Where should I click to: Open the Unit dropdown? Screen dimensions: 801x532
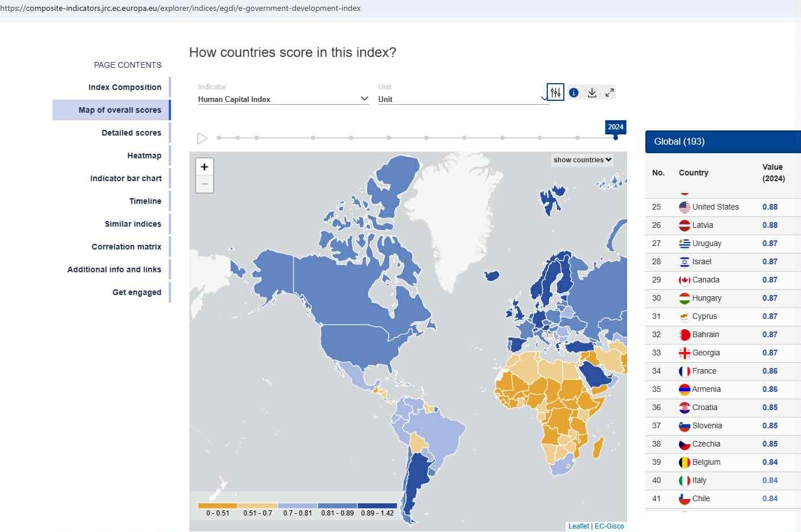[x=462, y=99]
